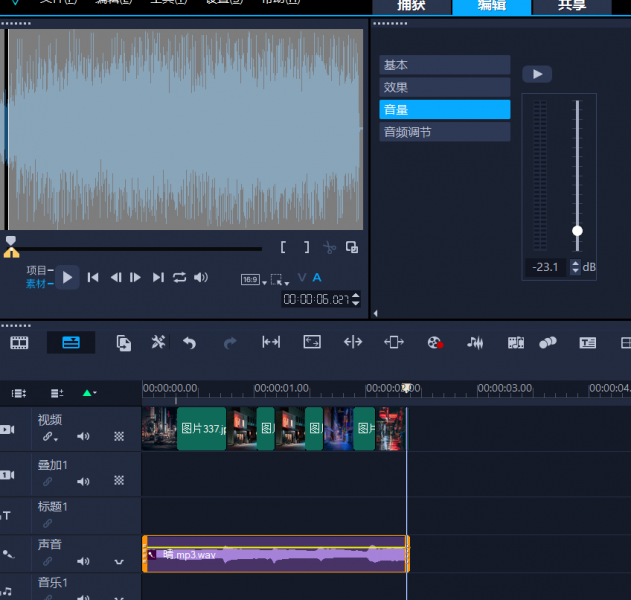
Task: Switch to the 捕获 capture tab
Action: pos(411,6)
